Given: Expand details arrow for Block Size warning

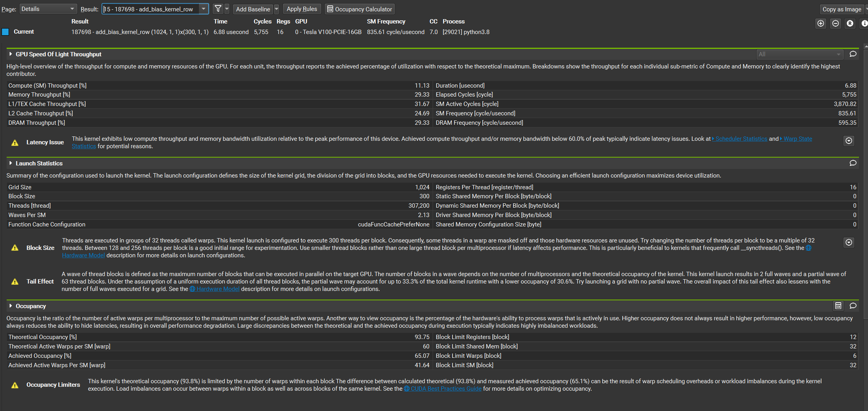Looking at the screenshot, I should click(848, 242).
